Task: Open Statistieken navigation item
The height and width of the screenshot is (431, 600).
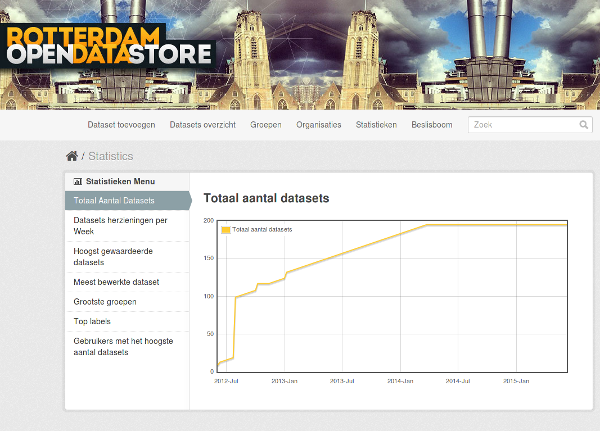Action: (x=376, y=125)
